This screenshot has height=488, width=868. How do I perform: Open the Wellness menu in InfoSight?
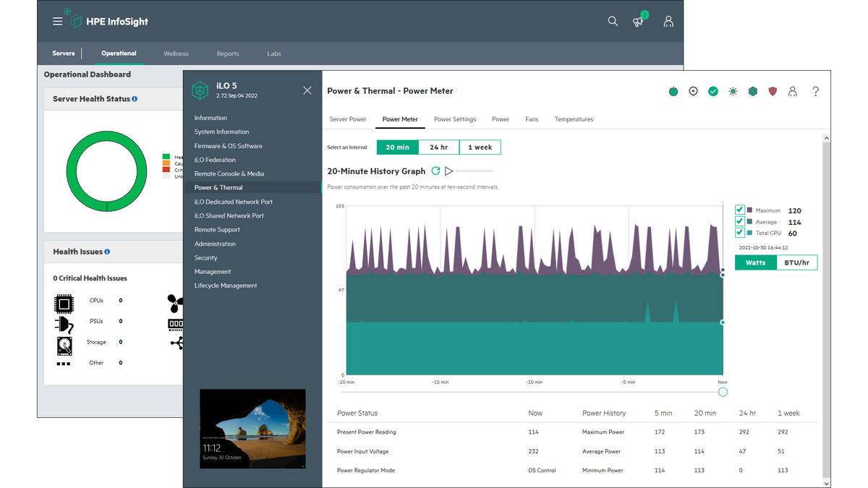pyautogui.click(x=176, y=53)
